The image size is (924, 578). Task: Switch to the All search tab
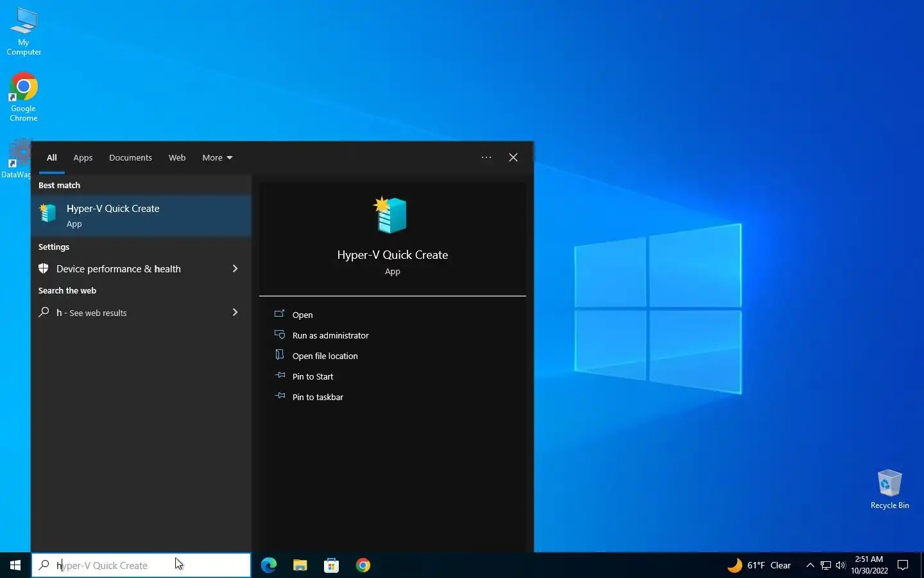coord(52,157)
